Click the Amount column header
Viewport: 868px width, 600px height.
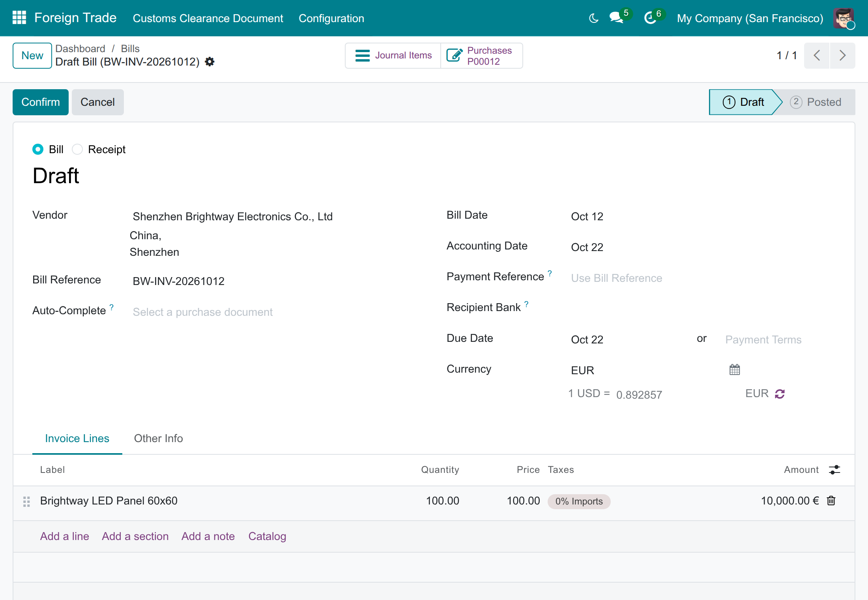click(x=801, y=470)
